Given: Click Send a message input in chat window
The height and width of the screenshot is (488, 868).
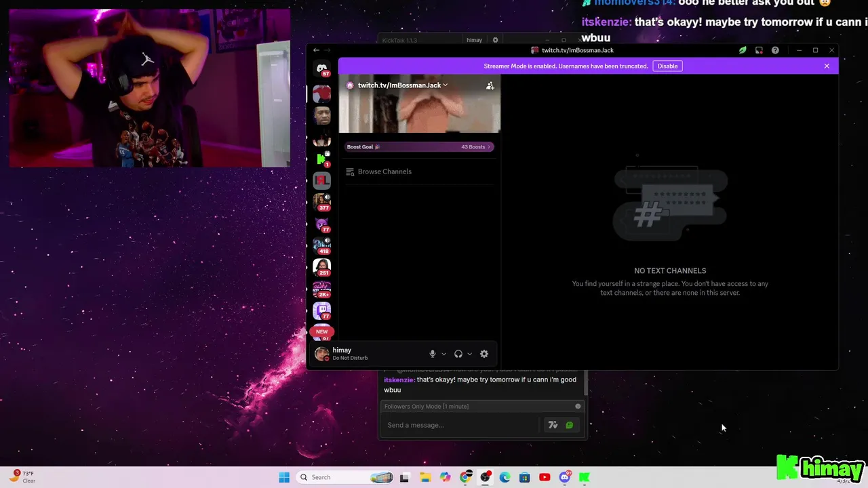Looking at the screenshot, I should point(461,425).
